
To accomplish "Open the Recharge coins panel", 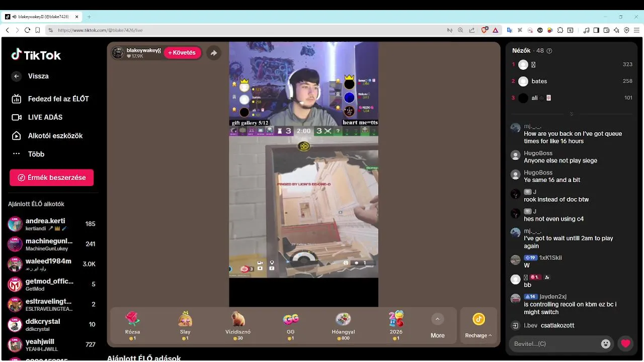I will click(478, 326).
